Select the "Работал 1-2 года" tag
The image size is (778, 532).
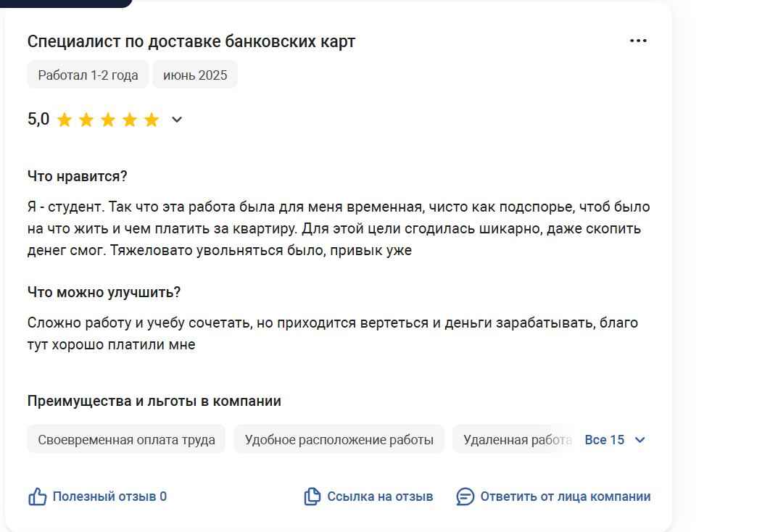[88, 75]
